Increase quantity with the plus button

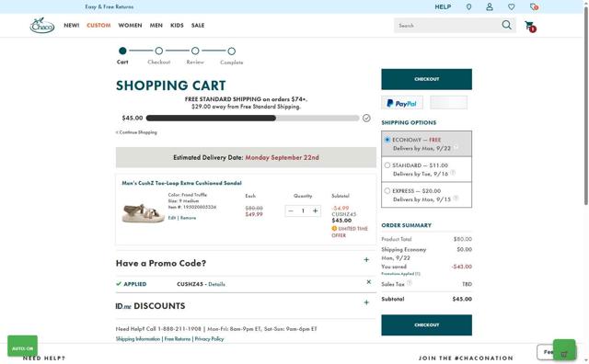pyautogui.click(x=315, y=210)
